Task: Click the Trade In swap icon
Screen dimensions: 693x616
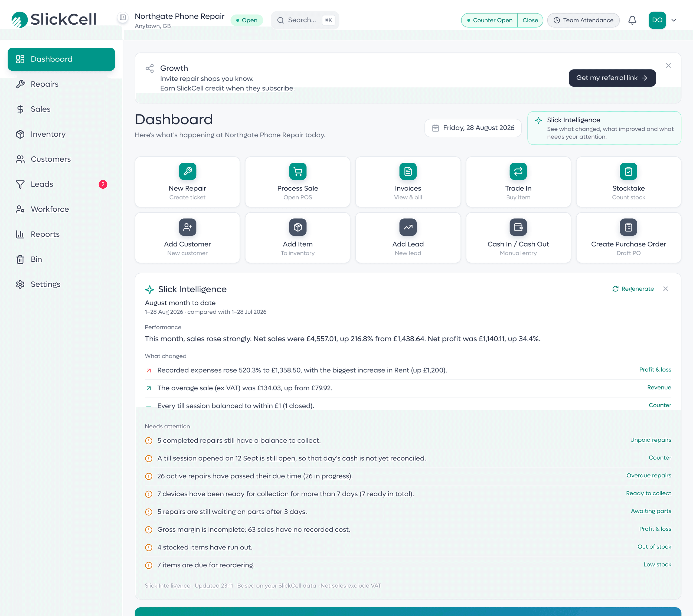Action: (518, 171)
